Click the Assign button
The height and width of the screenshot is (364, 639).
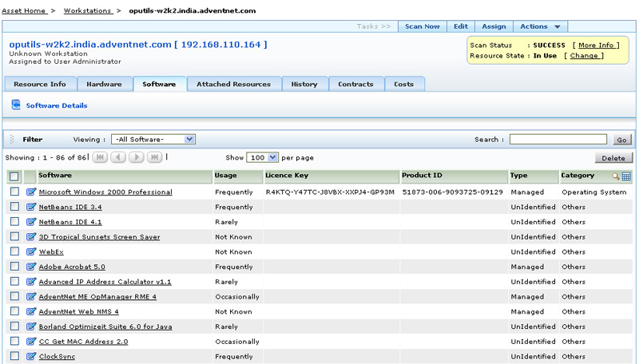click(494, 26)
